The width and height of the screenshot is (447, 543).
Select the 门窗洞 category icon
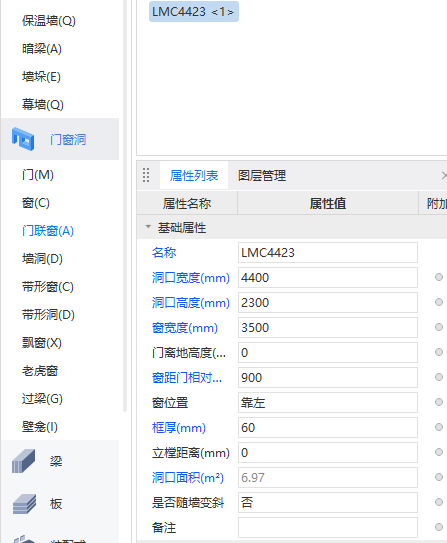(23, 139)
